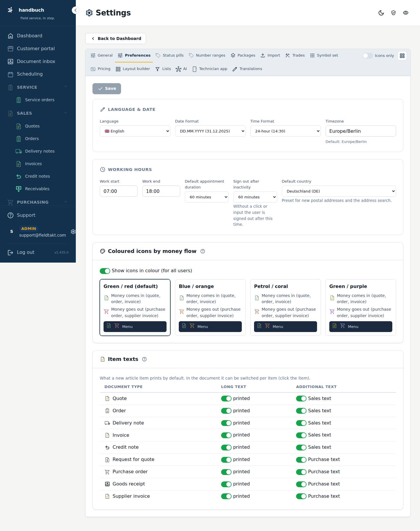Image resolution: width=420 pixels, height=531 pixels.
Task: Click Back to Dashboard button
Action: click(x=116, y=39)
